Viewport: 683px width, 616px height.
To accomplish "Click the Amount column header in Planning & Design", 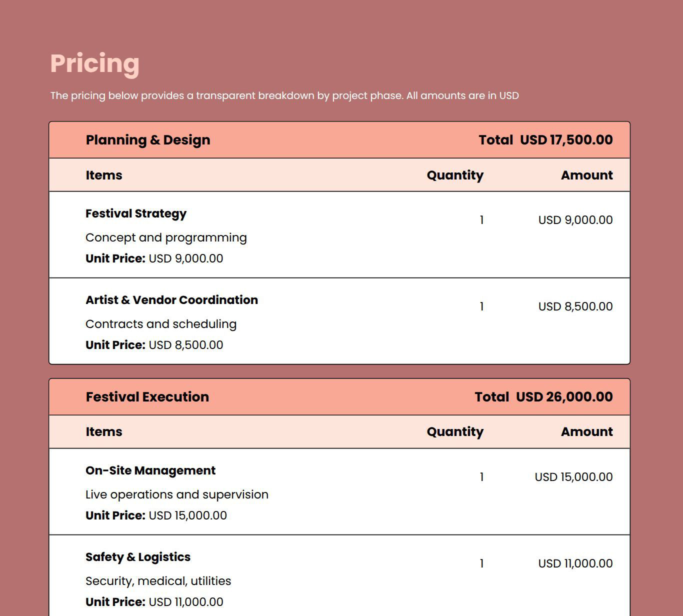I will (x=586, y=175).
